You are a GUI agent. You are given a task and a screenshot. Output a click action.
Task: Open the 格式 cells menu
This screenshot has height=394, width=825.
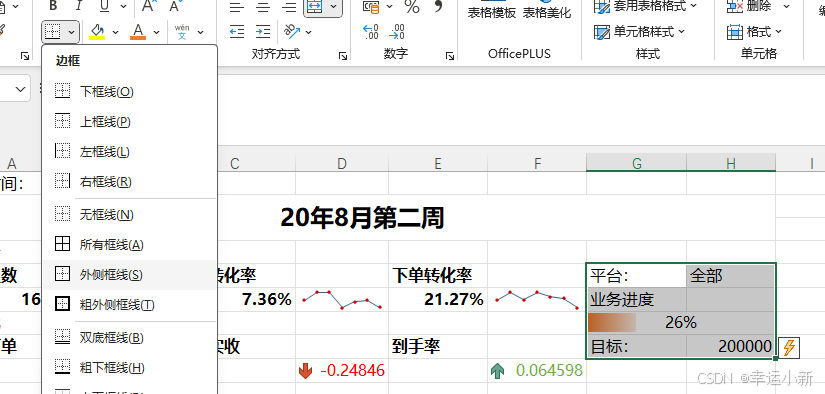754,32
